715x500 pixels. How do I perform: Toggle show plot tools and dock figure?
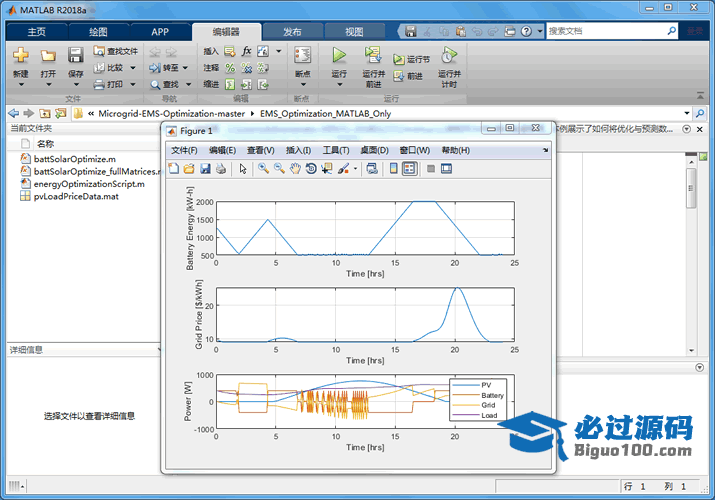[x=446, y=169]
